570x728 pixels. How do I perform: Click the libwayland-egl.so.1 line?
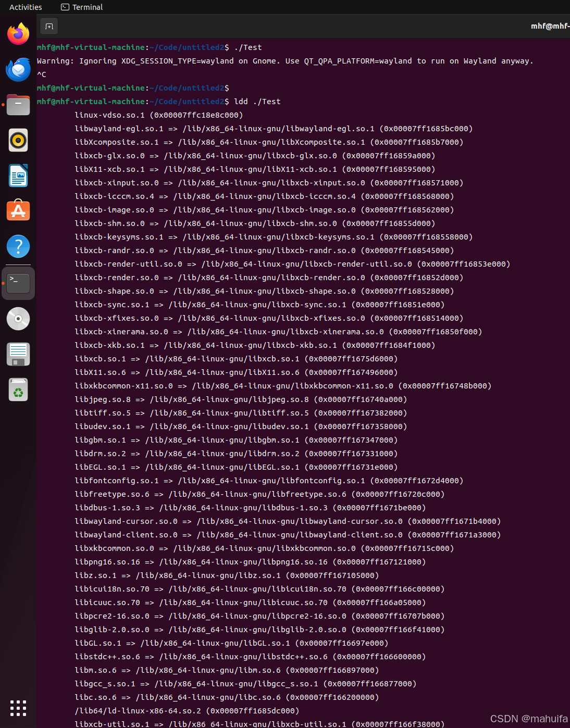274,129
